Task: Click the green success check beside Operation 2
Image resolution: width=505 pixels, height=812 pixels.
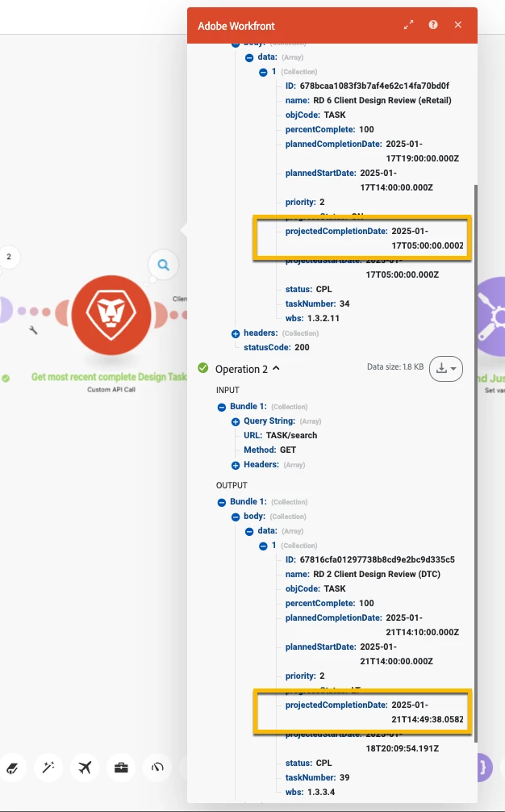Action: [202, 368]
